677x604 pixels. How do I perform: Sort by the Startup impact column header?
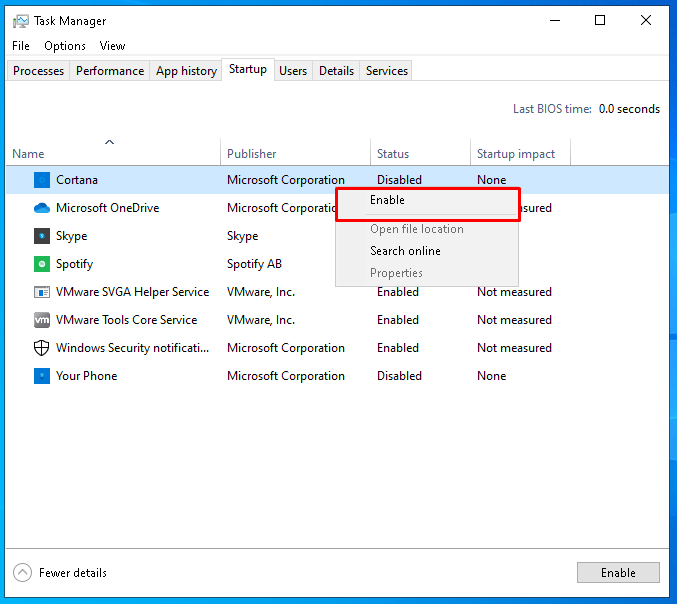pos(520,152)
